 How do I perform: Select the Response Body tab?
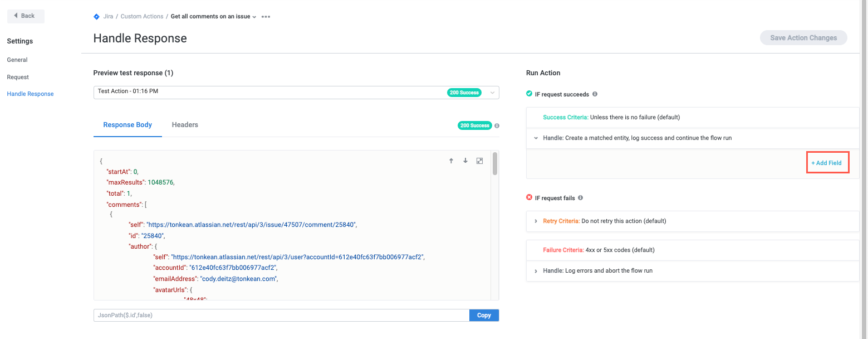(x=127, y=125)
